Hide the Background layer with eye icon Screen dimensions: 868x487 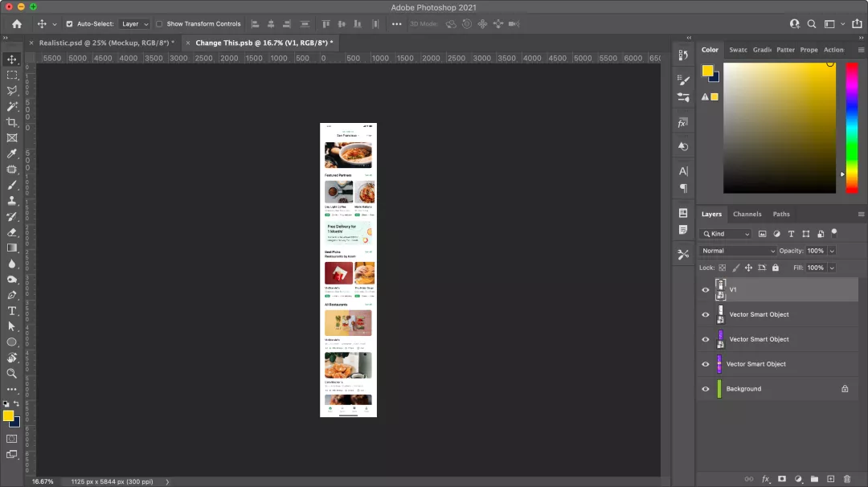(x=706, y=389)
